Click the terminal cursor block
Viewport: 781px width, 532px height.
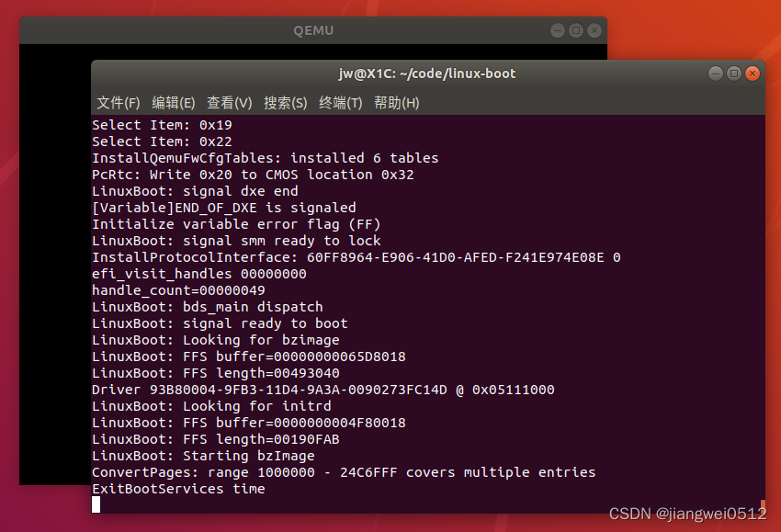pyautogui.click(x=96, y=504)
